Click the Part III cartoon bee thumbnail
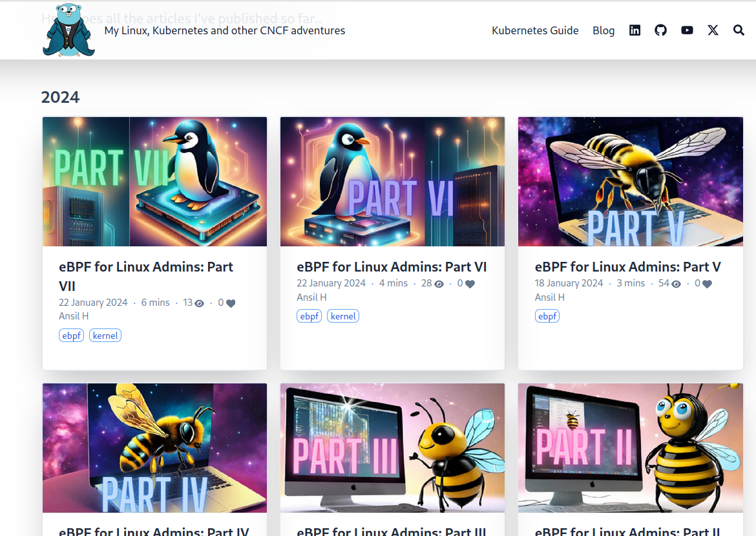Screen dimensions: 756x536 392,447
